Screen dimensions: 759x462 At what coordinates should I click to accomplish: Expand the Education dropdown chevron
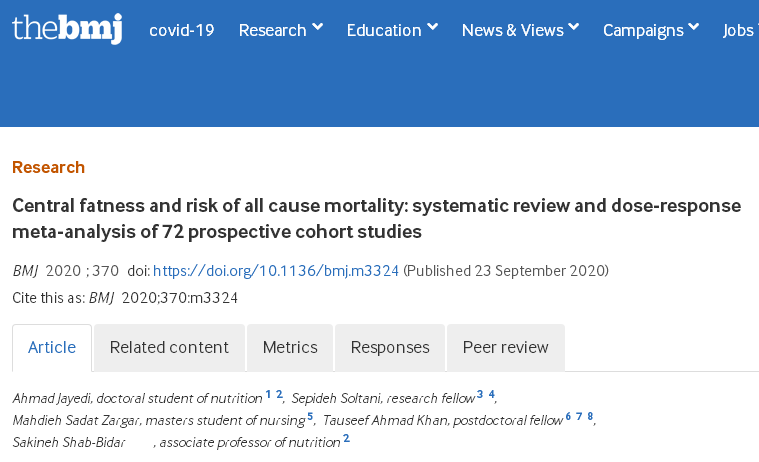tap(433, 27)
